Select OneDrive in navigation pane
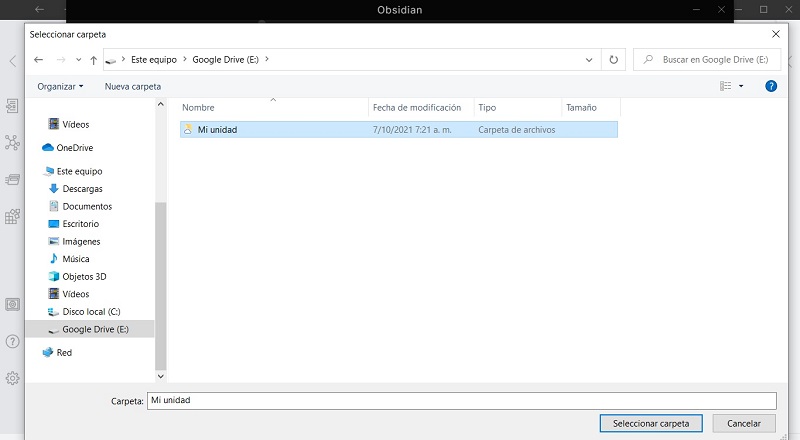The image size is (800, 440). 74,148
